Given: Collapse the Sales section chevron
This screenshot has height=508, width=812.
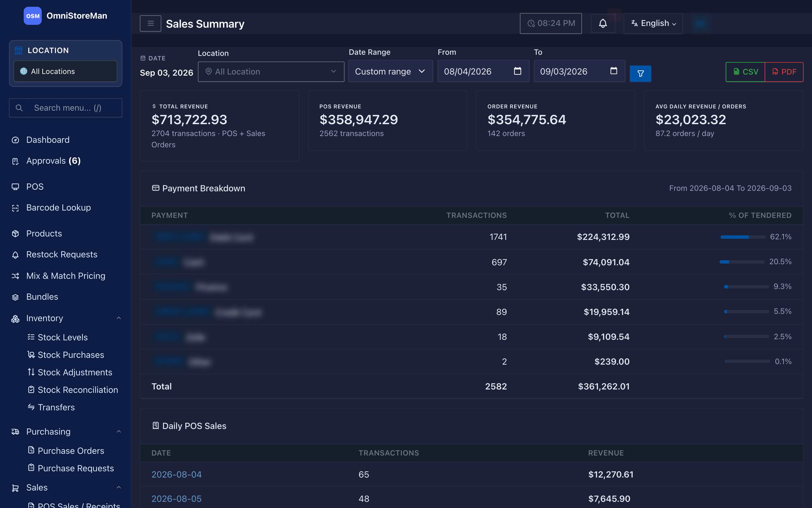Looking at the screenshot, I should [x=119, y=487].
